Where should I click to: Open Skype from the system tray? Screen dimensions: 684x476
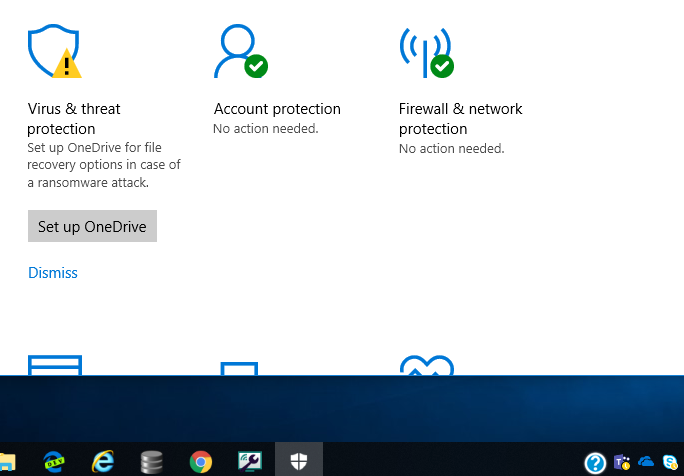(x=670, y=462)
